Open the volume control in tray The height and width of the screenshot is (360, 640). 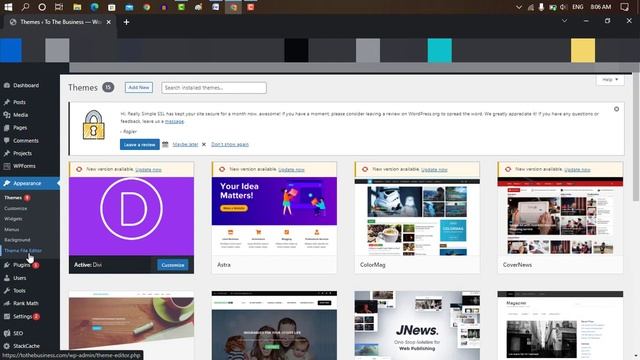[x=564, y=7]
